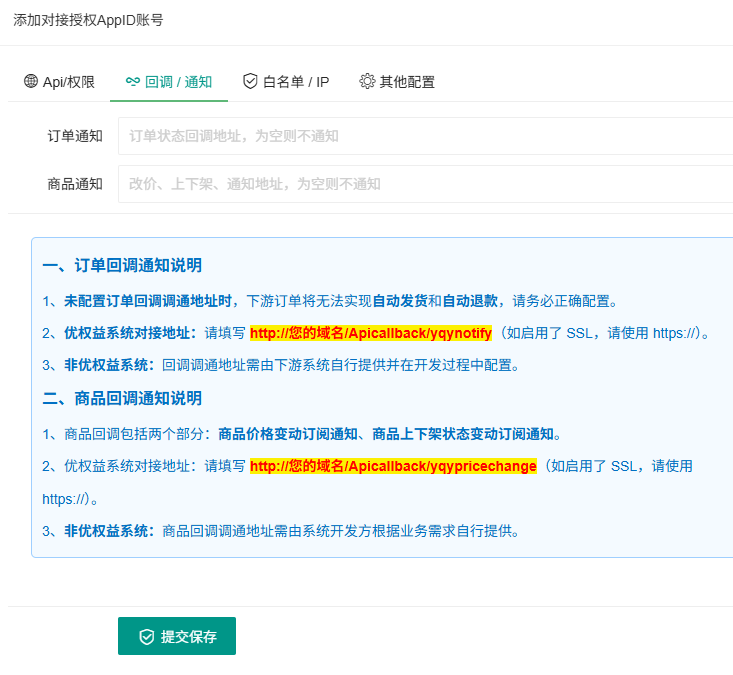
Task: Click the 商品通知 field label
Action: click(75, 184)
